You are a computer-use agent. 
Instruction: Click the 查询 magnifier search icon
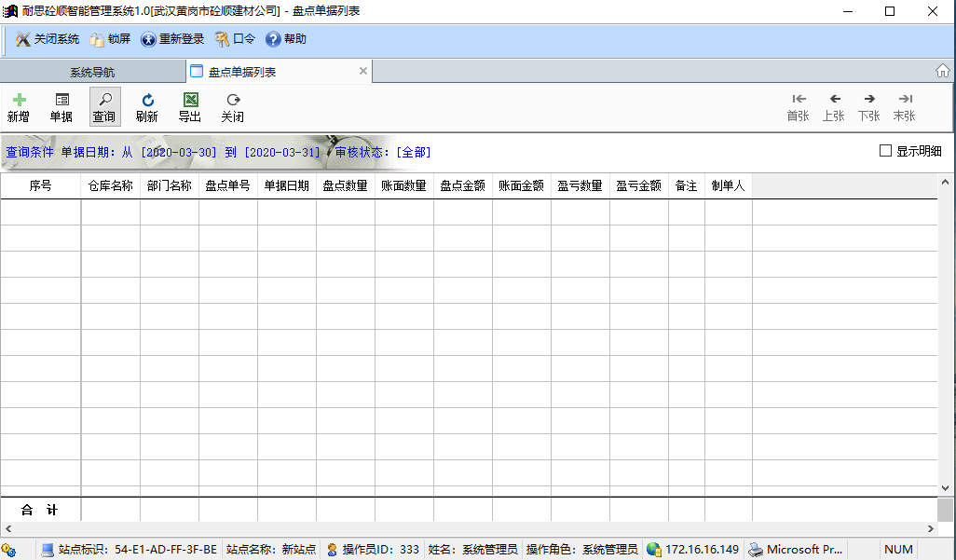(104, 101)
